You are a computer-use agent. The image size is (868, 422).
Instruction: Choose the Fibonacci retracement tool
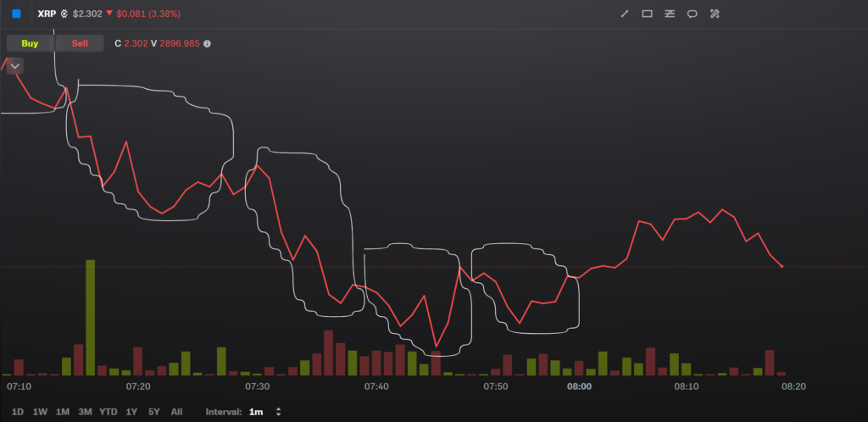point(670,14)
